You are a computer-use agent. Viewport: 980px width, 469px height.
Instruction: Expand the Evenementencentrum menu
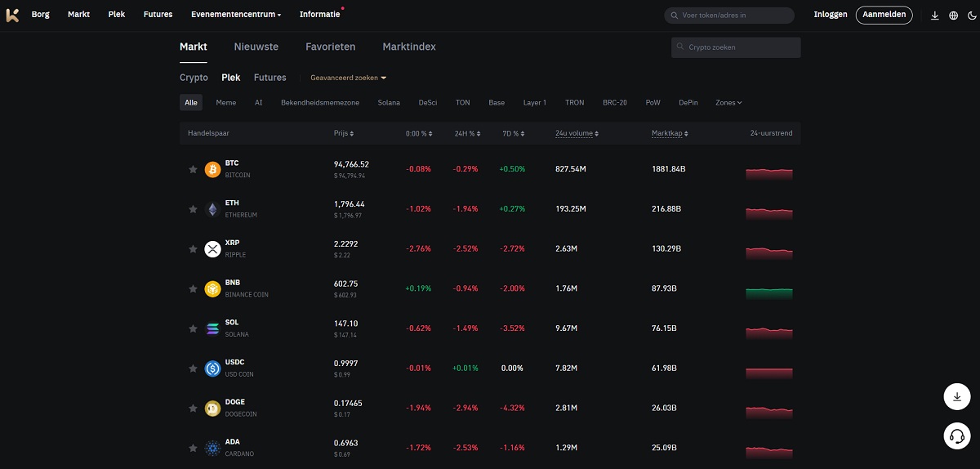point(236,15)
